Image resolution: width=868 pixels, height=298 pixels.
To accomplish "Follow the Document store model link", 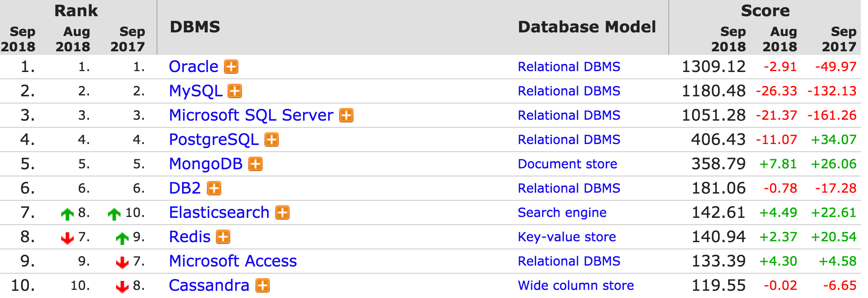I will point(568,164).
